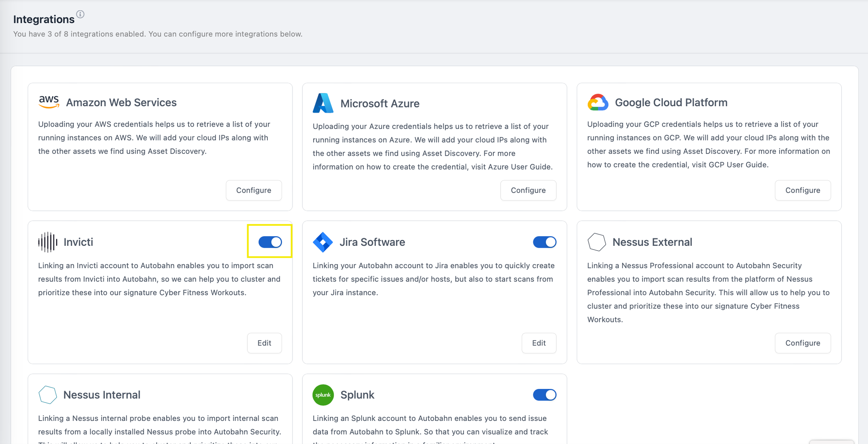
Task: Click the Invicti description paragraph
Action: tap(159, 279)
